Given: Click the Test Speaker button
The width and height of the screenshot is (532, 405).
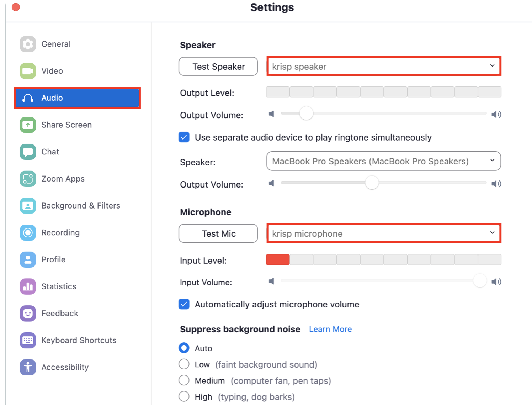Looking at the screenshot, I should (218, 66).
